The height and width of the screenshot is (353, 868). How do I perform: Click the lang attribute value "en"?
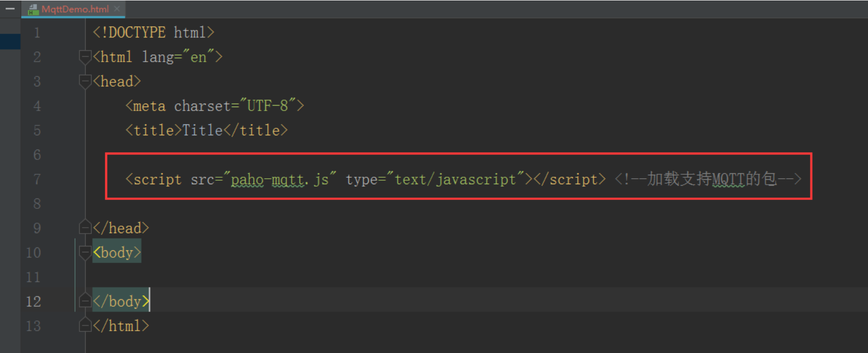198,57
